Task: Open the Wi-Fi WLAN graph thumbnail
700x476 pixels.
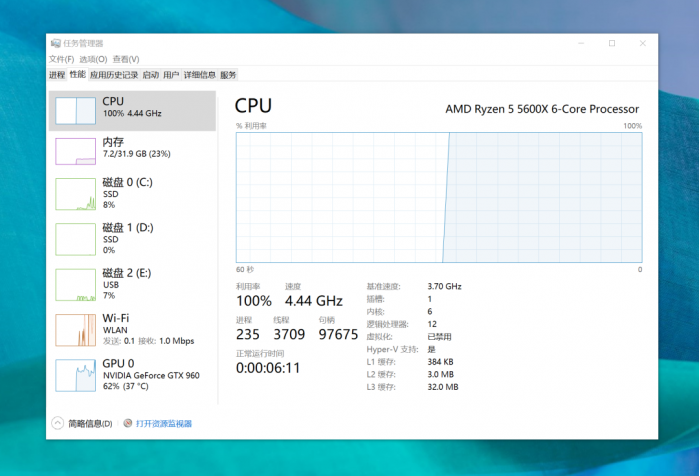Action: coord(75,330)
